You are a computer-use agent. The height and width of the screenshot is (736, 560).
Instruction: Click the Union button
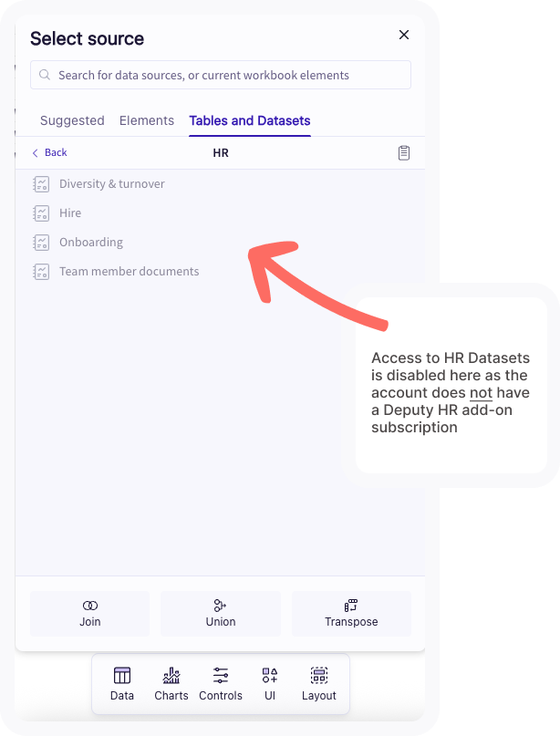221,614
